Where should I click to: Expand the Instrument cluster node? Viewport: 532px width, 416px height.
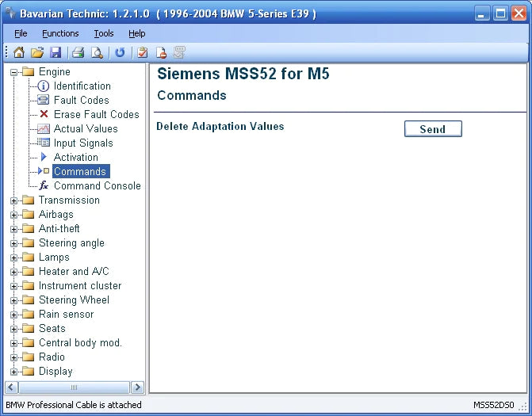[x=14, y=286]
